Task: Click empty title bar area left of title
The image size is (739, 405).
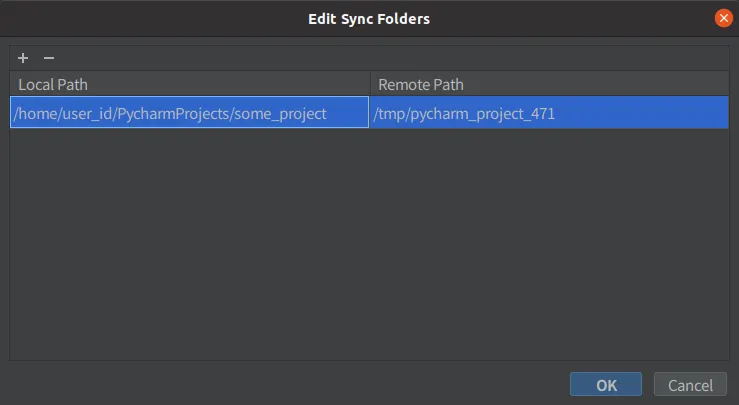Action: (x=150, y=18)
